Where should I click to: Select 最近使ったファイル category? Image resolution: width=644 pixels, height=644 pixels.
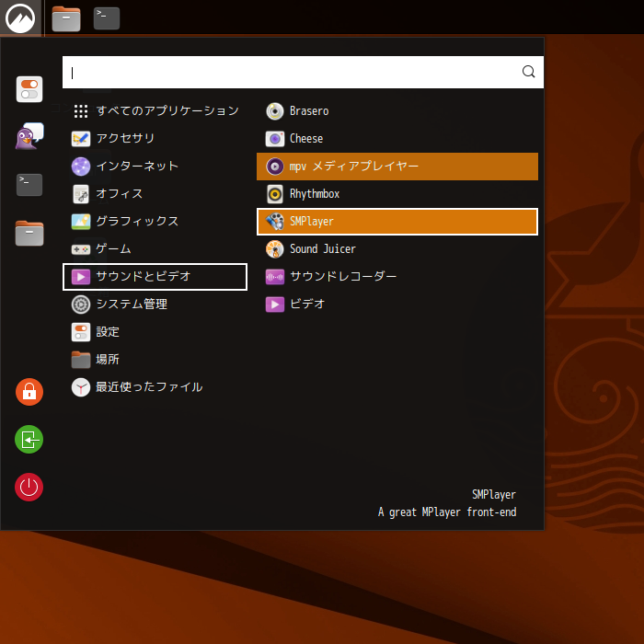(x=155, y=387)
